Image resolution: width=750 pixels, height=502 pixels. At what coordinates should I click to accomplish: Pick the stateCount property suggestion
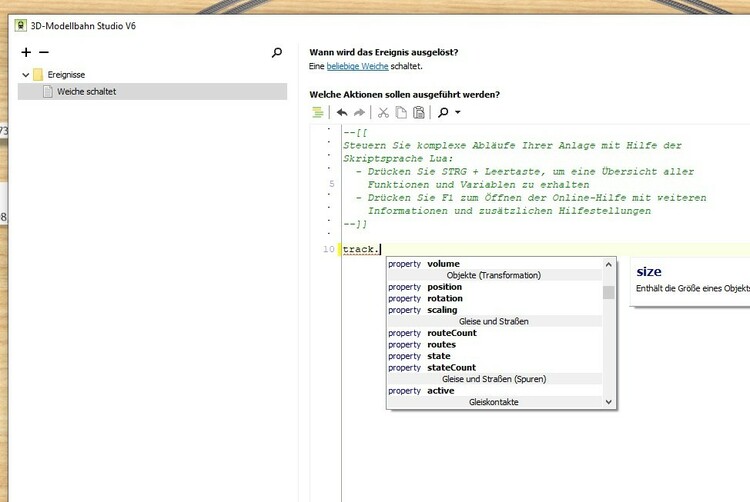pyautogui.click(x=451, y=367)
